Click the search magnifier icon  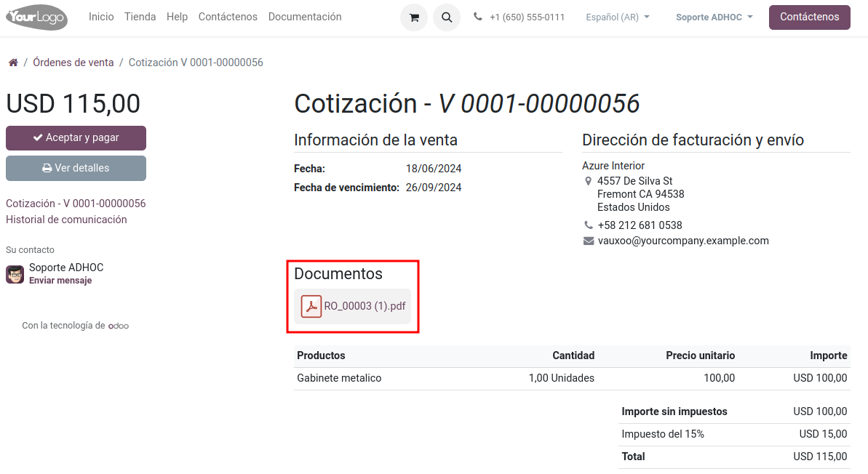447,17
